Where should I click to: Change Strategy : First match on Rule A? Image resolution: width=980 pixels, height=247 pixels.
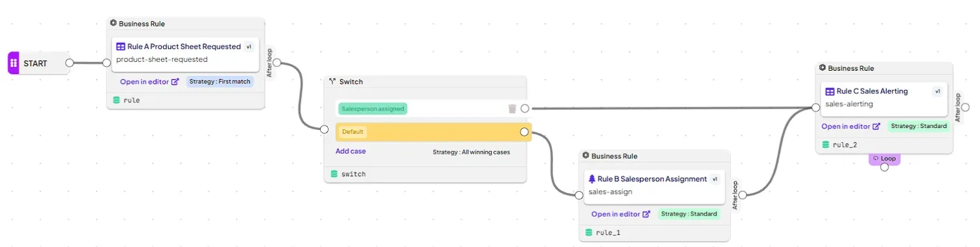(x=220, y=82)
